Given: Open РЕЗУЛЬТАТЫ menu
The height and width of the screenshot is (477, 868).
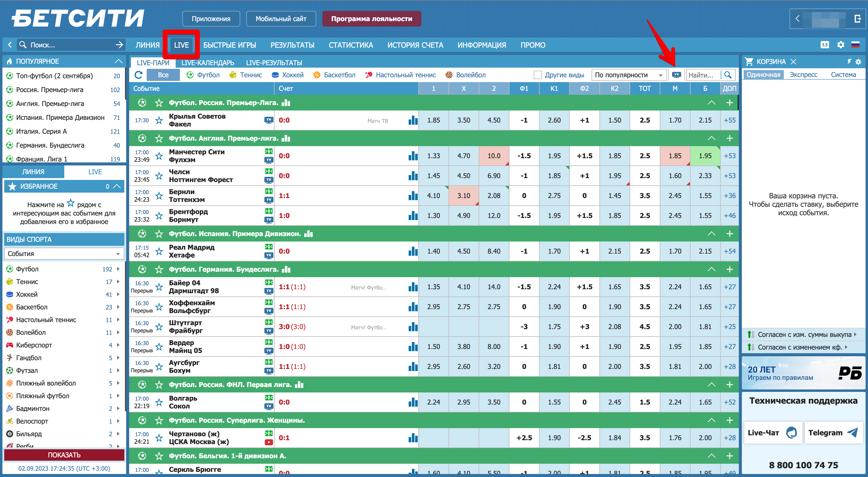Looking at the screenshot, I should (x=292, y=45).
